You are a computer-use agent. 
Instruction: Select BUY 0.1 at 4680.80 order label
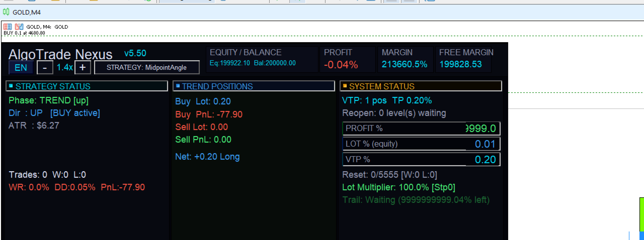(25, 33)
